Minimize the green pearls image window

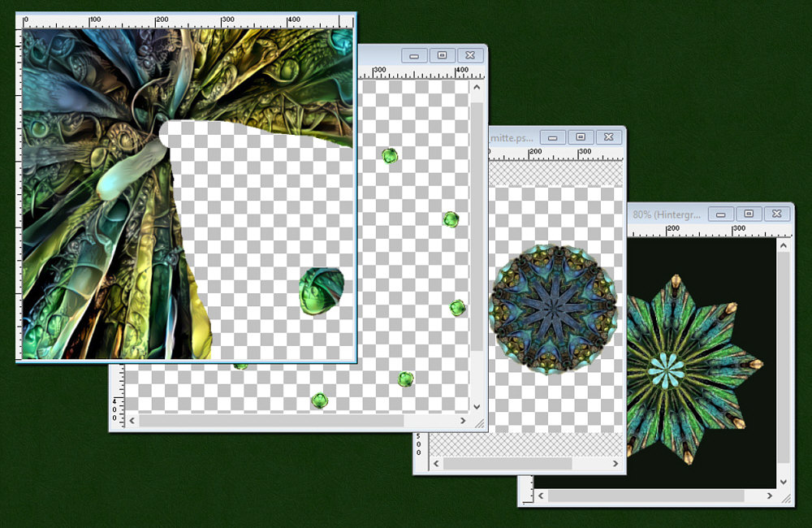click(x=415, y=55)
